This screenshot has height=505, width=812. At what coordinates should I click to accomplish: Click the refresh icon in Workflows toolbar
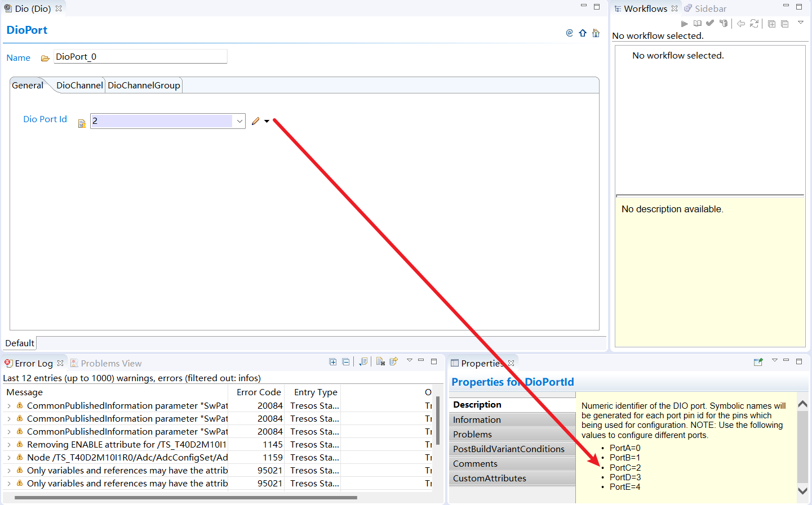tap(754, 24)
